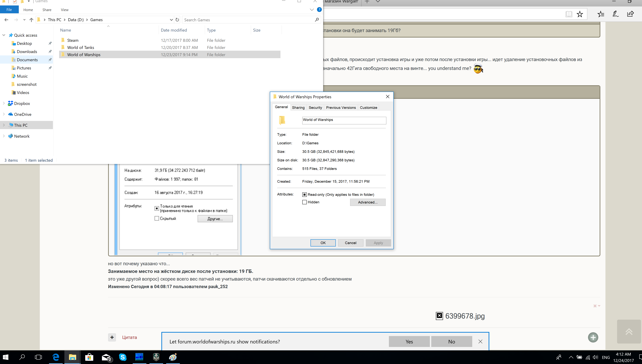This screenshot has height=364, width=642.
Task: Allow notifications with Yes button
Action: (x=409, y=341)
